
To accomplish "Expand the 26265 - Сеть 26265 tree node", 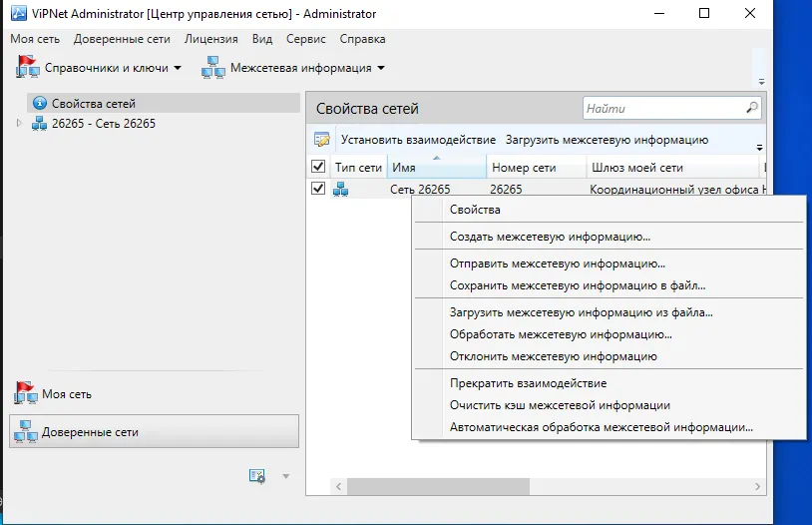I will coord(19,124).
